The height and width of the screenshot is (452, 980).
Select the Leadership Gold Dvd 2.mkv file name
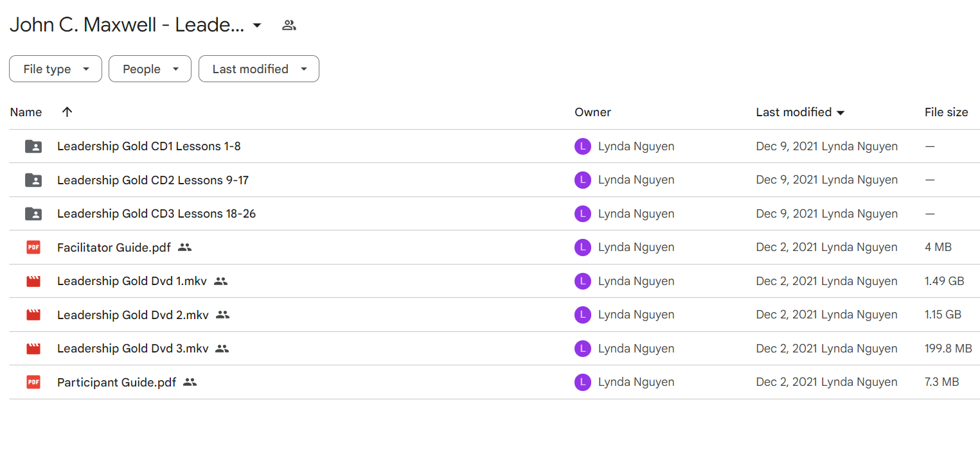pos(133,315)
